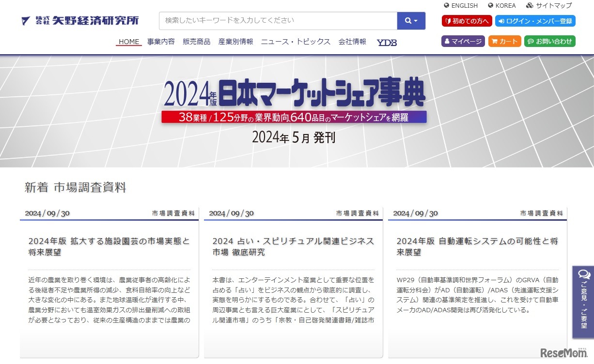Image resolution: width=594 pixels, height=364 pixels.
Task: Click the 2024年版 日本マーケットシェア事典 banner
Action: pos(297,111)
